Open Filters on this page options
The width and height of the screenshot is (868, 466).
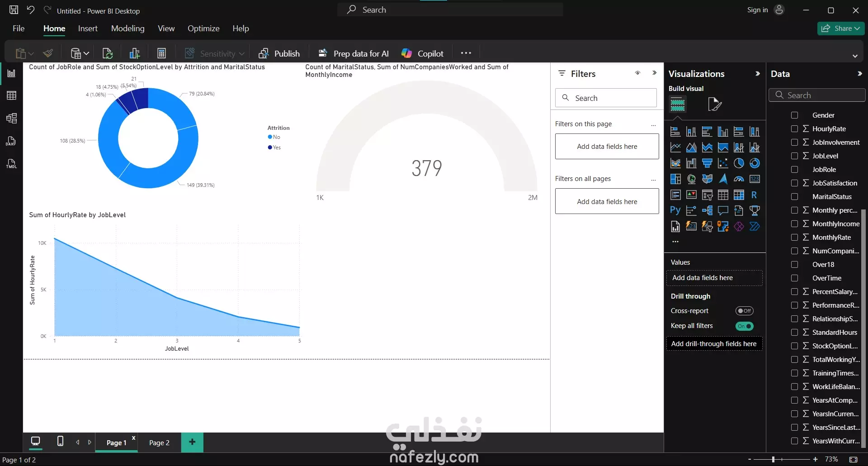[653, 125]
